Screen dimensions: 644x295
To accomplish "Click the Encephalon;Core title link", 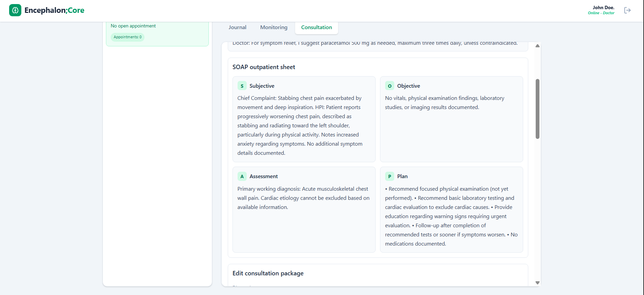I will click(54, 10).
